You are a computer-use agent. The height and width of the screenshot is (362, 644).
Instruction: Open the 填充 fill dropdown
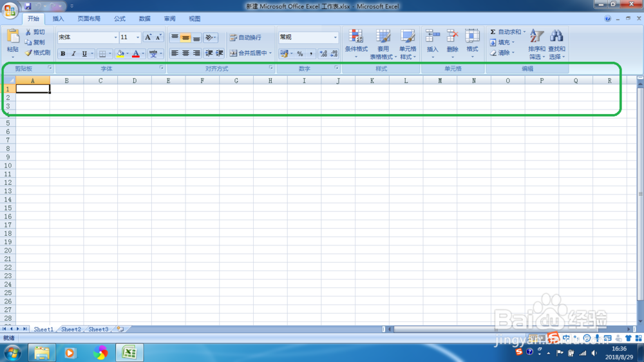(502, 42)
